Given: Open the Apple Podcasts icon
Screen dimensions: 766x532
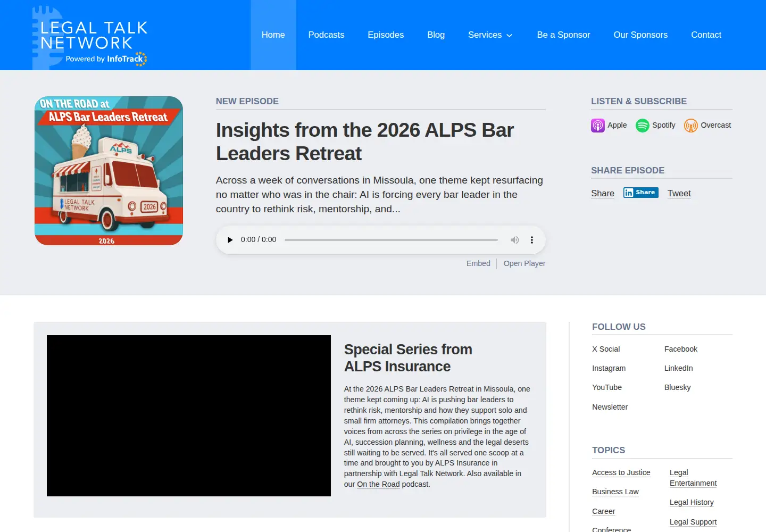Looking at the screenshot, I should (x=598, y=126).
